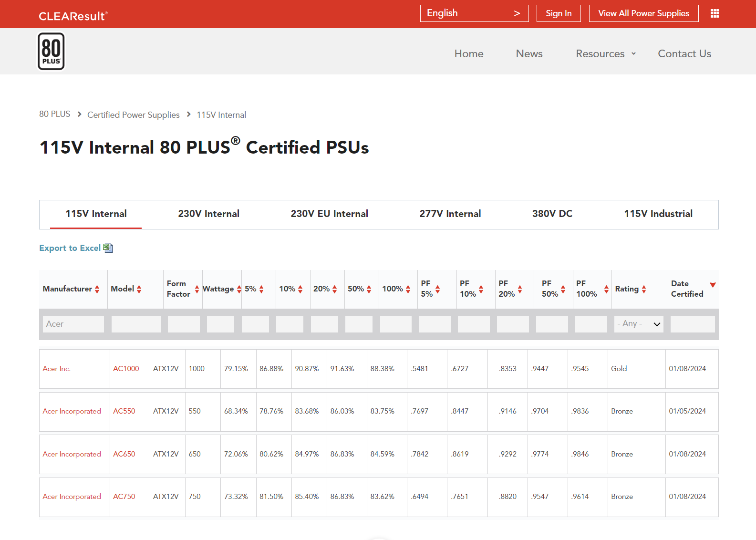The height and width of the screenshot is (540, 756).
Task: Toggle Date Certified sort arrow
Action: [x=713, y=285]
